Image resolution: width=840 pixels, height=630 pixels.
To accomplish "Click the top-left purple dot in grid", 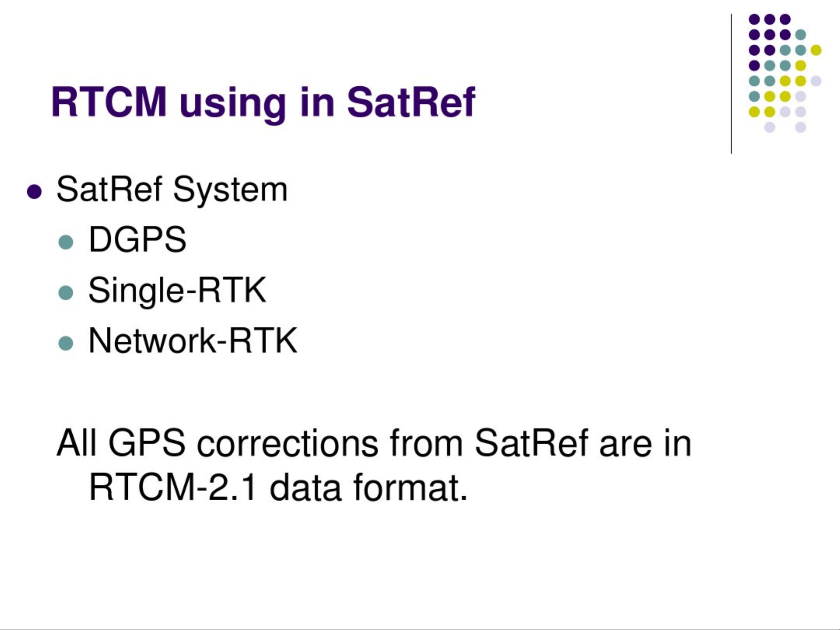I will point(754,19).
